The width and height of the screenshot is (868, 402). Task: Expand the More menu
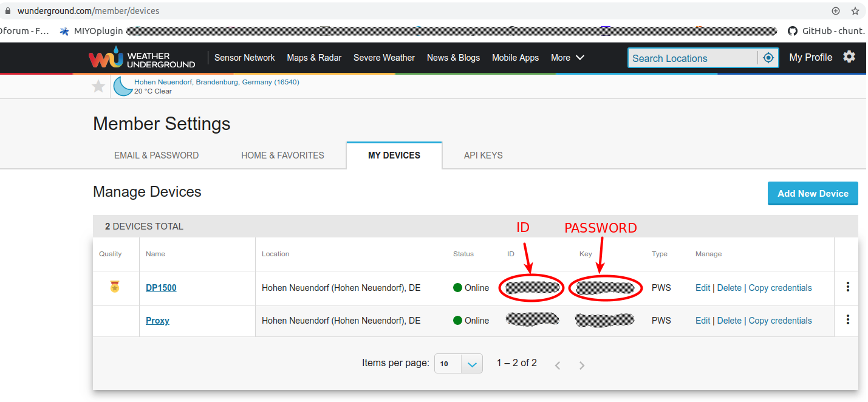click(567, 58)
